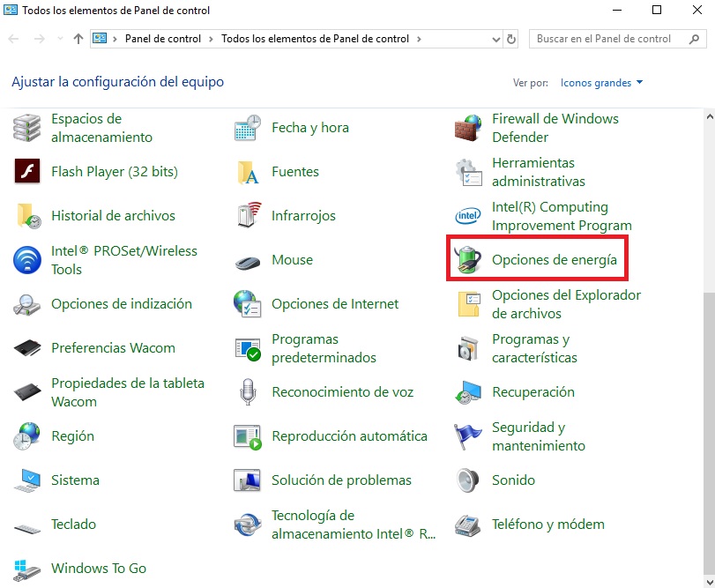Click the scrollbar up arrow

click(x=709, y=116)
